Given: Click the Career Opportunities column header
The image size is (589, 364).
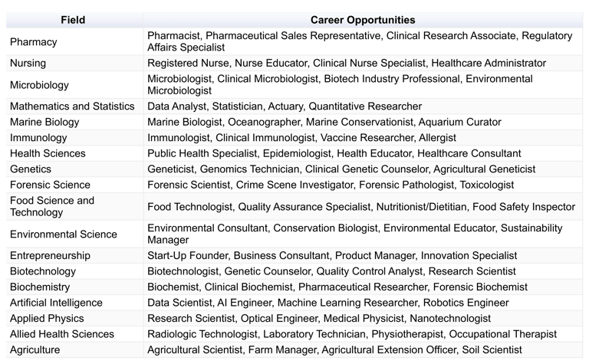Looking at the screenshot, I should tap(363, 19).
